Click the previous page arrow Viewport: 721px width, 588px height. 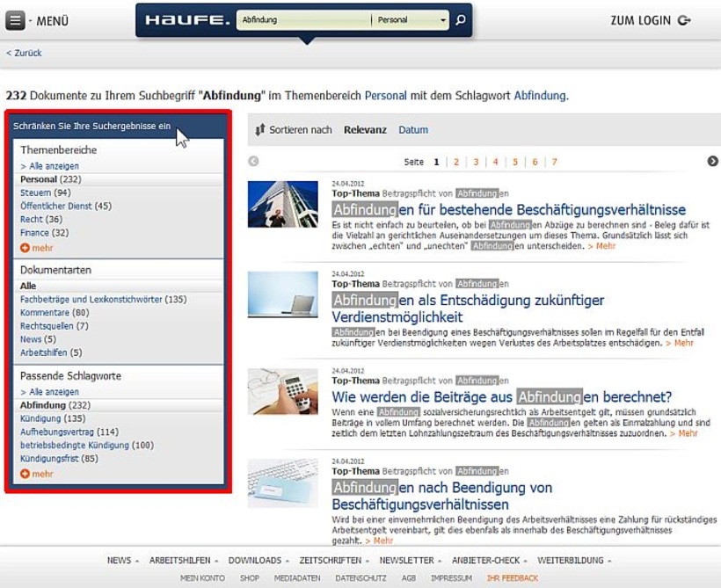tap(254, 162)
